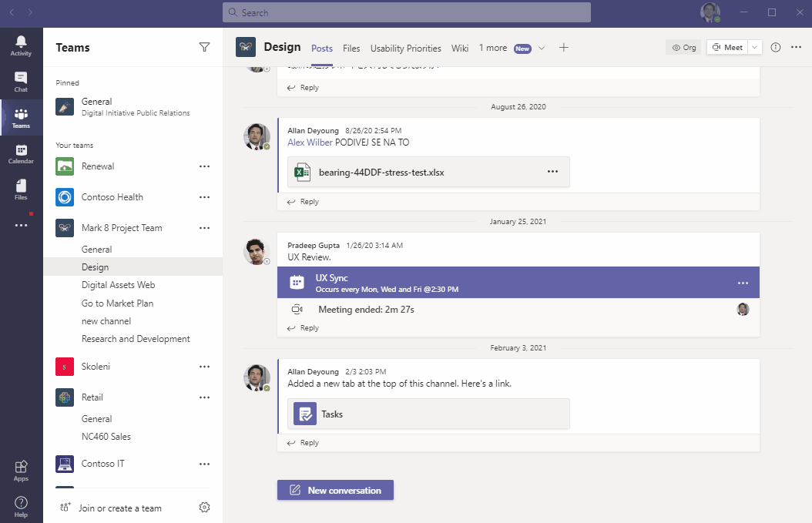Open more channel options ellipsis in header

[796, 47]
